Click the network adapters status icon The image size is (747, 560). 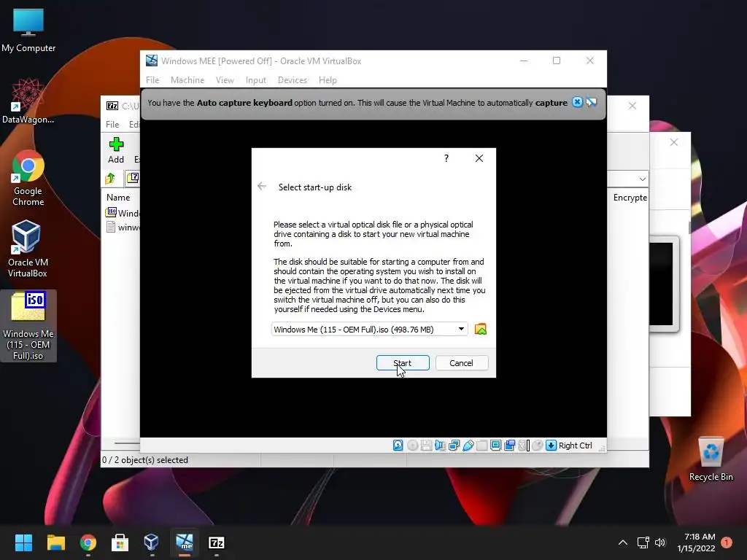[x=454, y=446]
